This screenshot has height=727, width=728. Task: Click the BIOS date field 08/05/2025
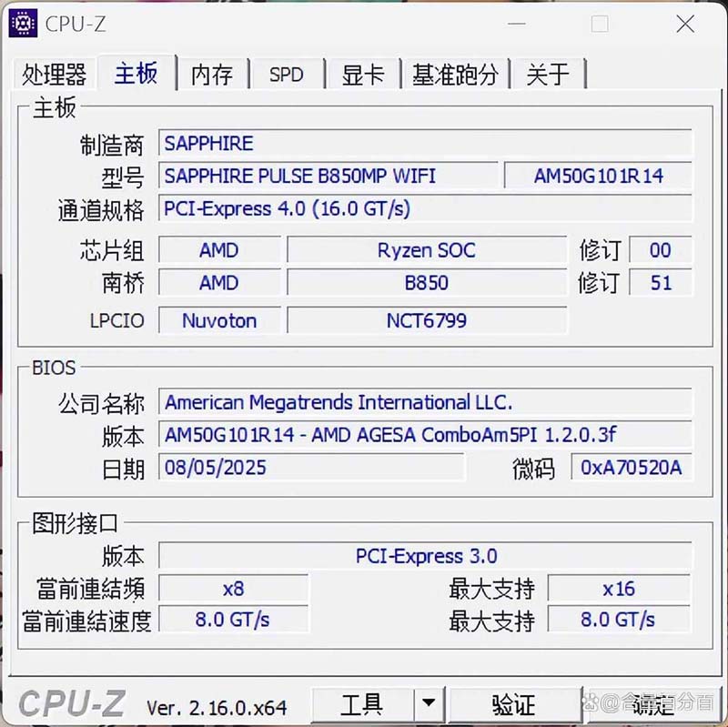(311, 468)
